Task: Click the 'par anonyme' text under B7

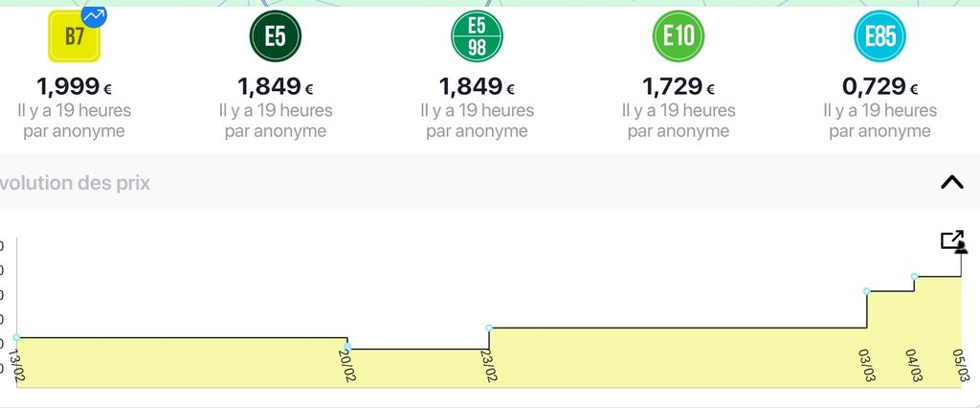Action: [75, 131]
